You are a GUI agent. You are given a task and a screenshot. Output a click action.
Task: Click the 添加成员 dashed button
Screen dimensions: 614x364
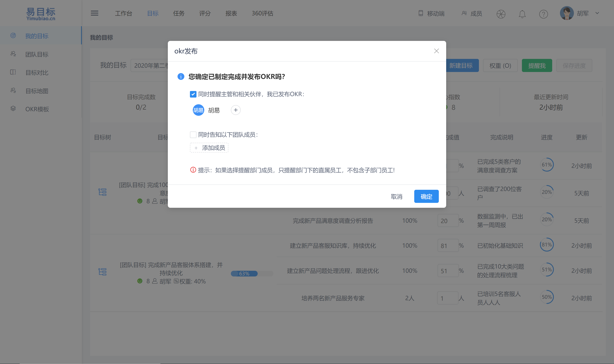click(x=209, y=148)
